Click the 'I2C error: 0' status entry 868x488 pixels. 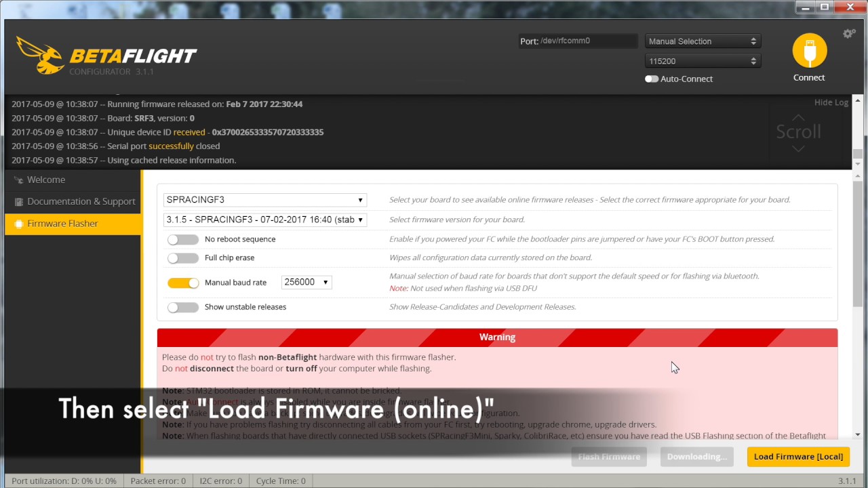click(x=220, y=481)
